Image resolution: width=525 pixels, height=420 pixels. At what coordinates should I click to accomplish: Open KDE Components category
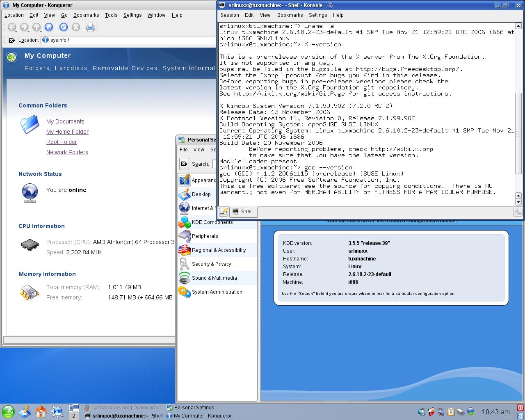[217, 222]
